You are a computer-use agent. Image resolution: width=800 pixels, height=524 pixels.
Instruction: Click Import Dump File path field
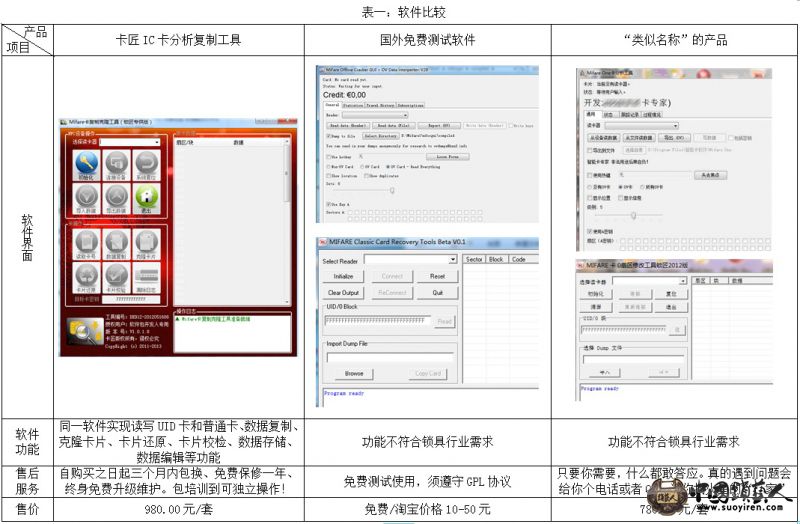point(390,357)
